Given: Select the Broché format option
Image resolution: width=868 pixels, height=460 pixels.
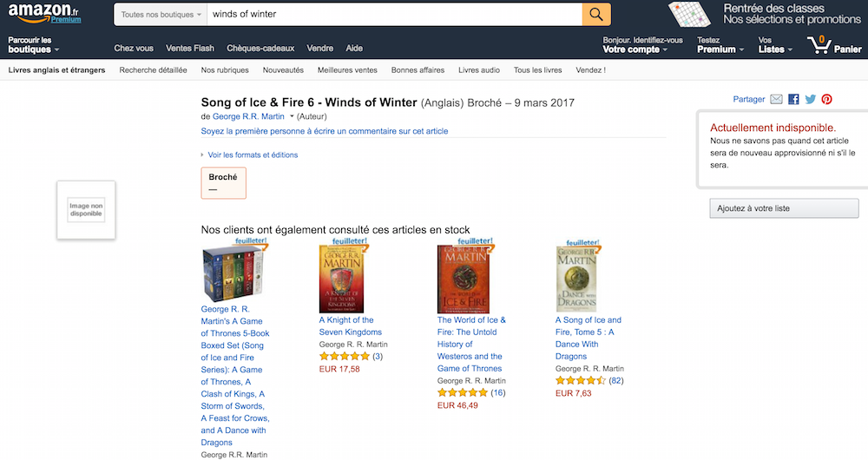Looking at the screenshot, I should pyautogui.click(x=224, y=182).
